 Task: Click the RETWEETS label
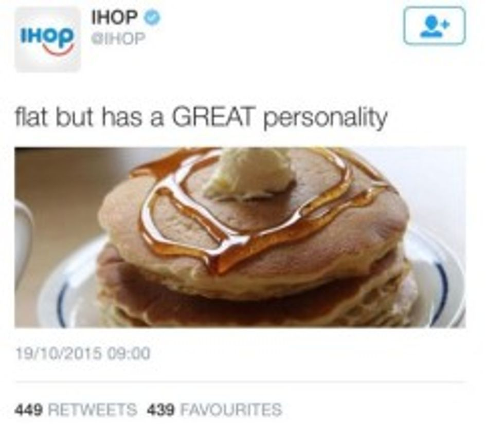pyautogui.click(x=93, y=410)
